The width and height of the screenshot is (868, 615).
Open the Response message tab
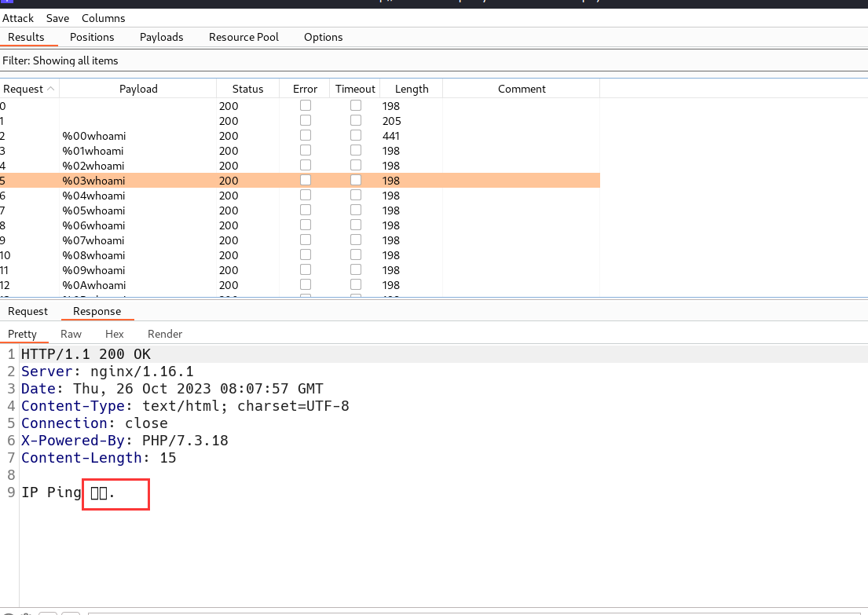[x=97, y=311]
